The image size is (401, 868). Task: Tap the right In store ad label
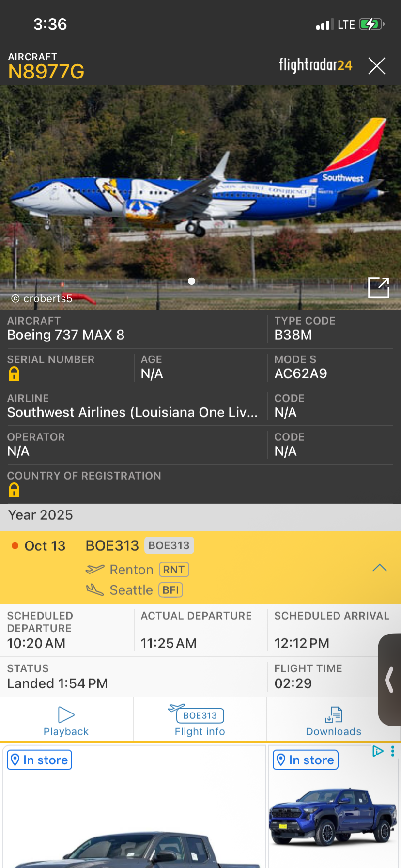point(305,760)
